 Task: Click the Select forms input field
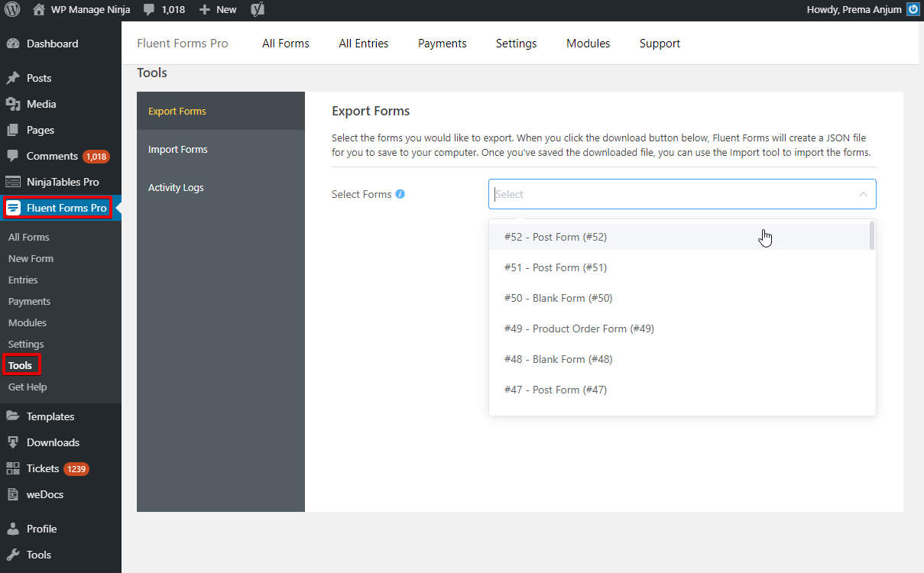(x=682, y=194)
